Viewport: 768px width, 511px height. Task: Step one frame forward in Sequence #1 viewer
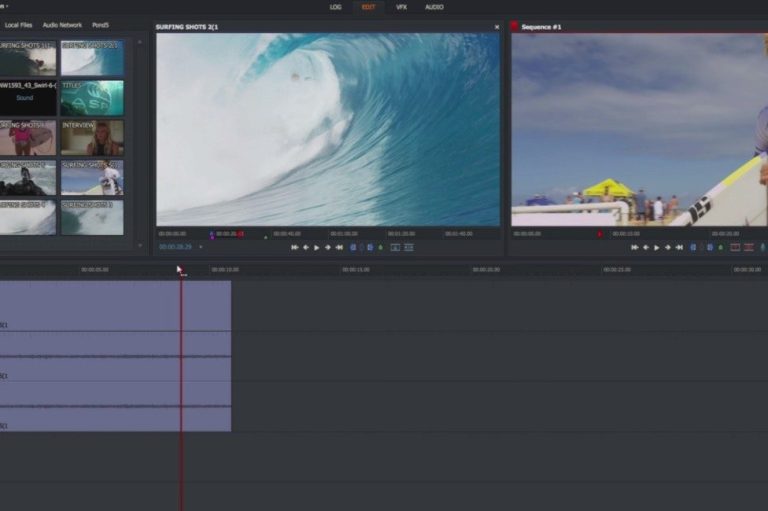[x=668, y=247]
